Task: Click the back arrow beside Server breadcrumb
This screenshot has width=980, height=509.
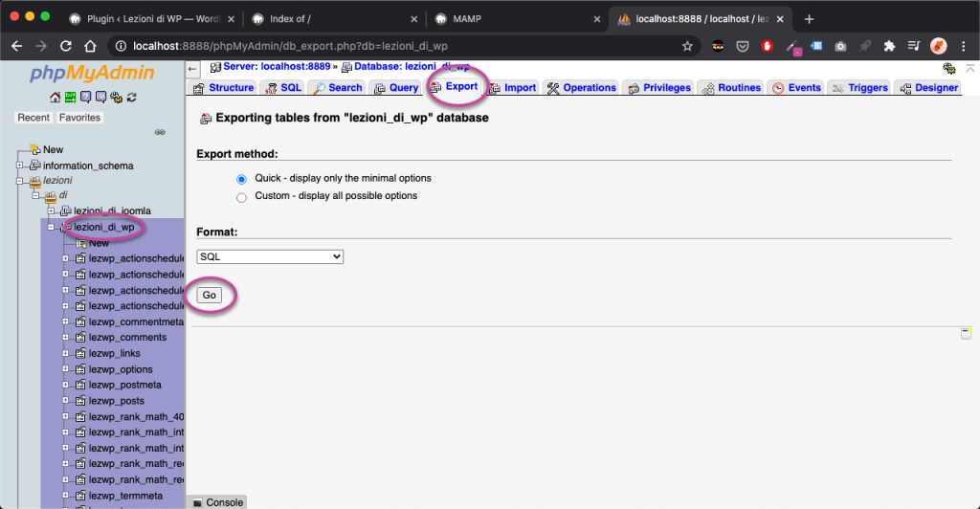Action: pyautogui.click(x=192, y=69)
